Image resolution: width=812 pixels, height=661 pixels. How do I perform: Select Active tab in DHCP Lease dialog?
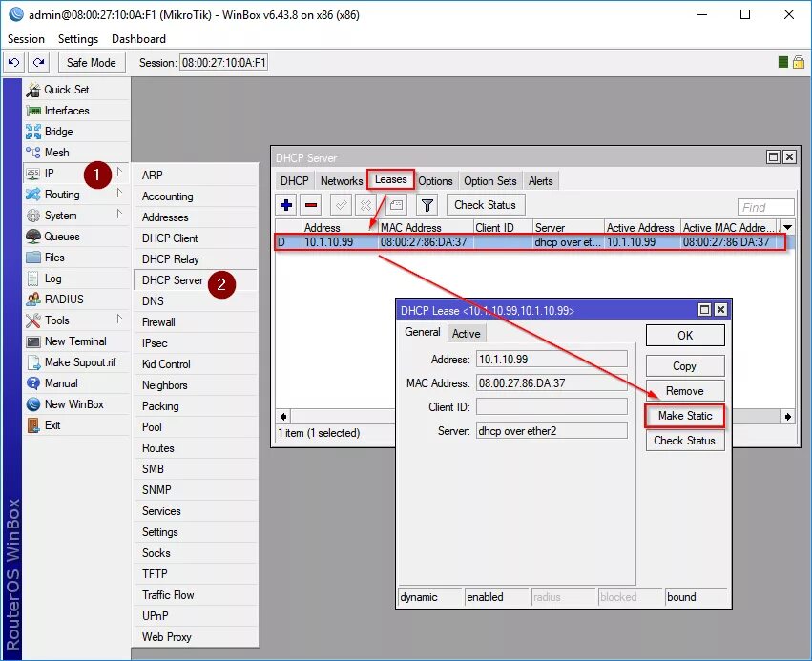(x=466, y=334)
